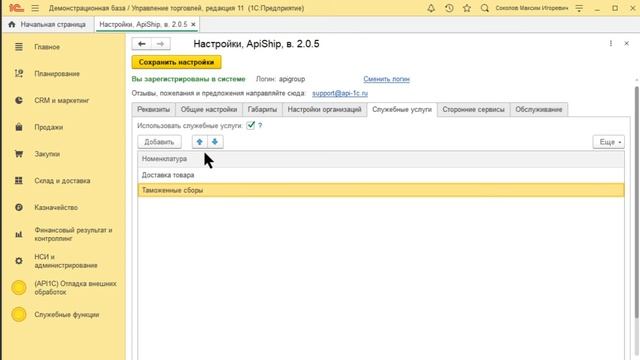Close the Настройки, ApiShip tab

[193, 24]
